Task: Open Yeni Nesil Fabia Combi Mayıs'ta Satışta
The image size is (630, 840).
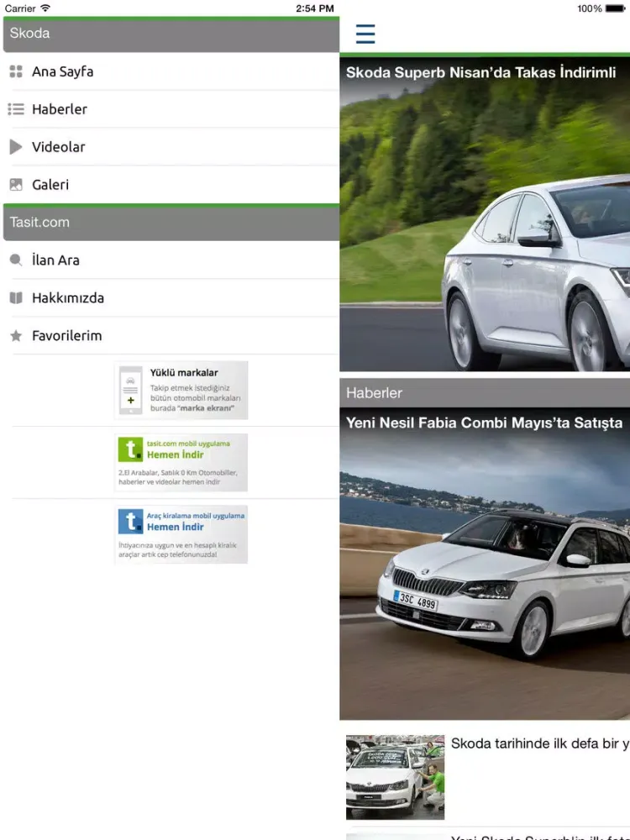Action: tap(485, 423)
